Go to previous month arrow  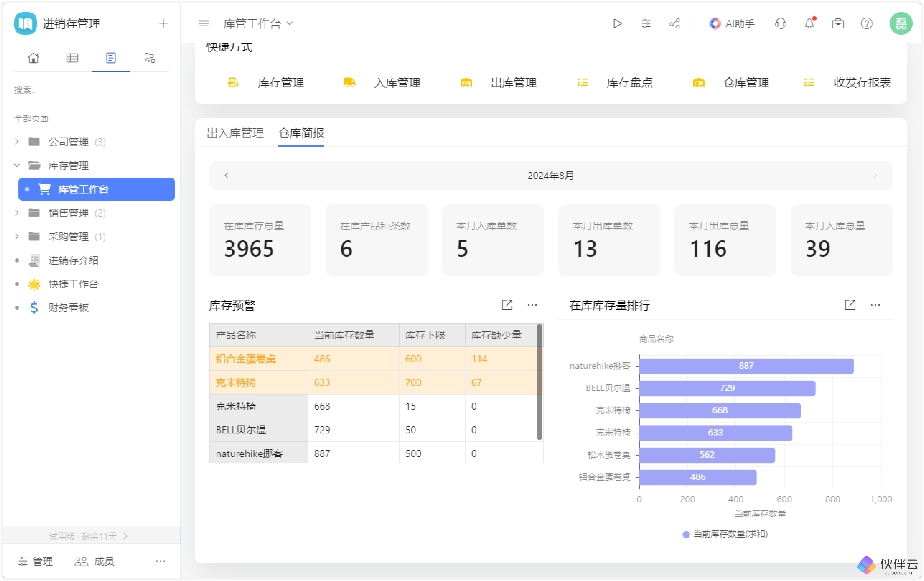coord(226,176)
